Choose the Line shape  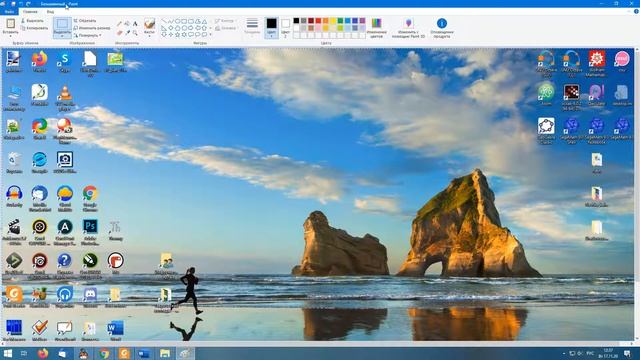coord(164,21)
